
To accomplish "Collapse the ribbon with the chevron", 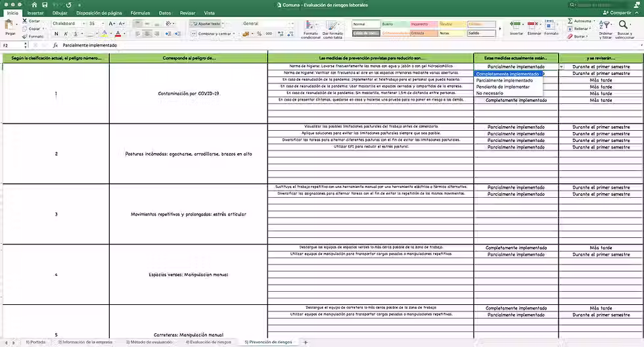I will (x=637, y=12).
